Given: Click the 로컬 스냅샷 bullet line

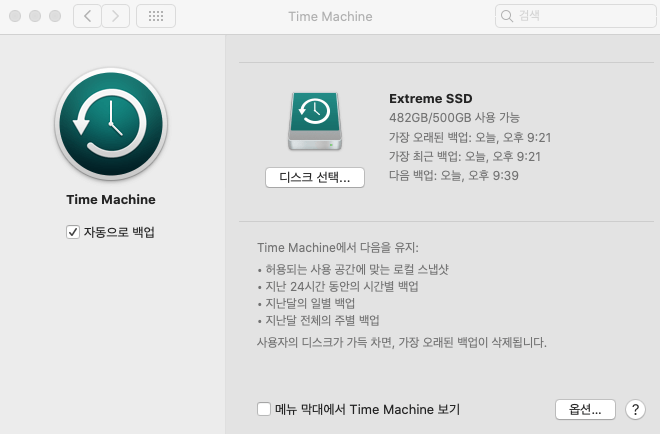Looking at the screenshot, I should pos(353,269).
